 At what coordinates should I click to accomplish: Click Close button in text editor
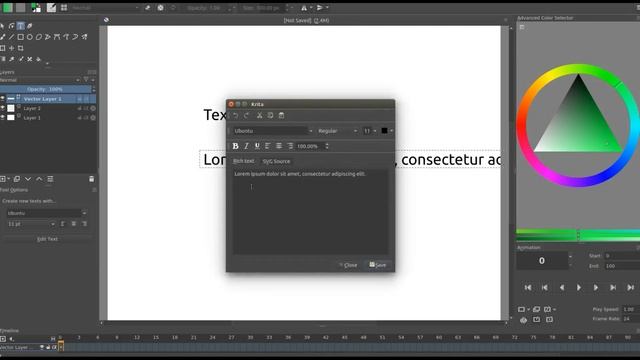click(348, 265)
